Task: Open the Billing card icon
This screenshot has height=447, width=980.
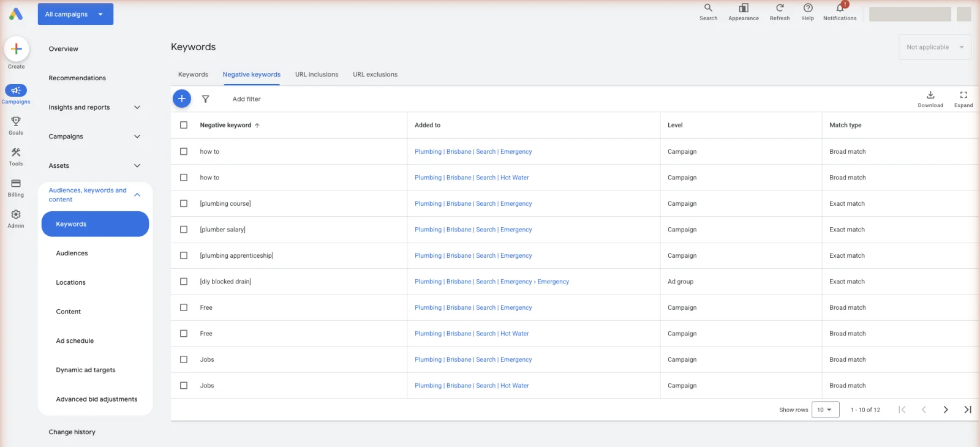Action: (16, 183)
